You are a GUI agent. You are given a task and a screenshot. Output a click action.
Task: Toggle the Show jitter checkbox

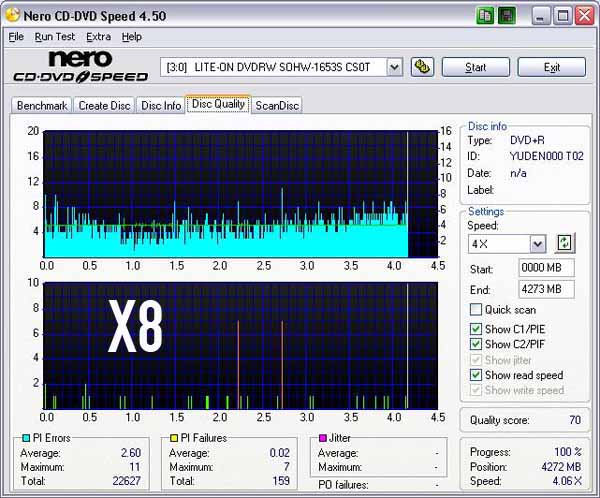[476, 360]
